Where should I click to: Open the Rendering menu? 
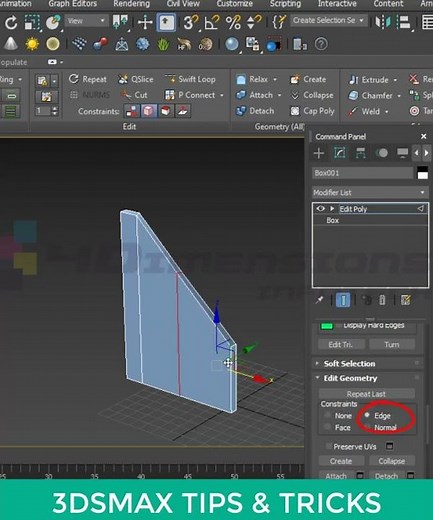click(x=131, y=4)
